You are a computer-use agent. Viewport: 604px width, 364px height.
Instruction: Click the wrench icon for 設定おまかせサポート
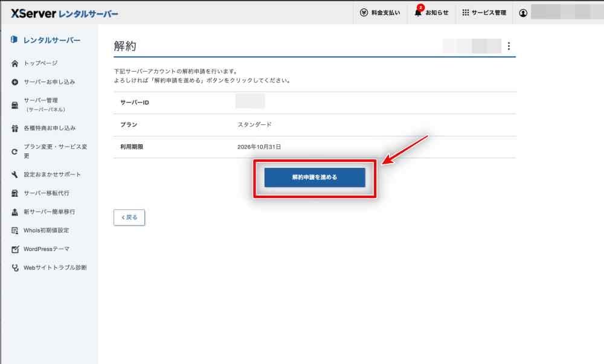pos(15,175)
